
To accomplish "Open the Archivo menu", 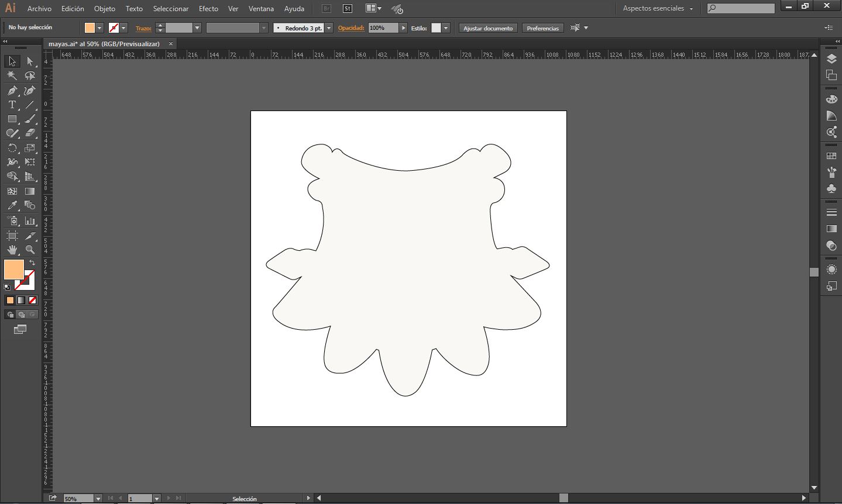I will 39,9.
